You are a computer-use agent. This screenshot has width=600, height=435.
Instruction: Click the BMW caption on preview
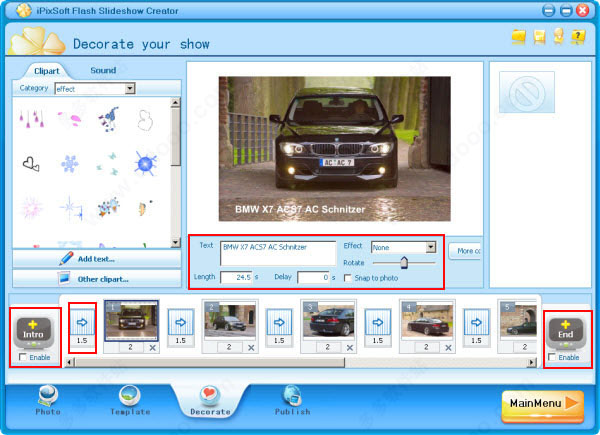(300, 209)
